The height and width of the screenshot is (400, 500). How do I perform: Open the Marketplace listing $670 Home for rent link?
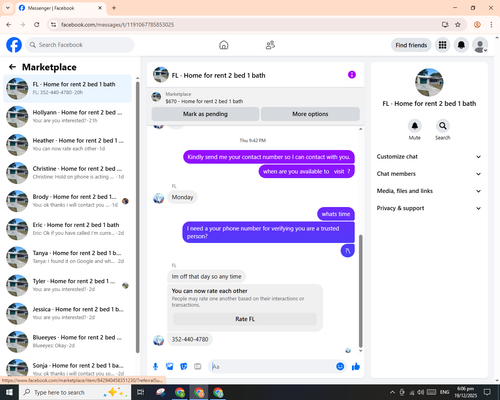pyautogui.click(x=204, y=101)
